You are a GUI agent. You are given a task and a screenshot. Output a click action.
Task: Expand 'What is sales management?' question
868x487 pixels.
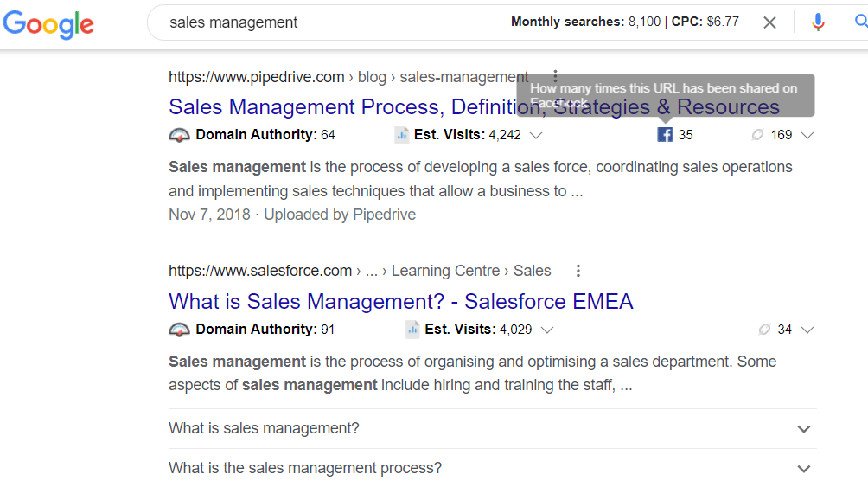[x=493, y=428]
